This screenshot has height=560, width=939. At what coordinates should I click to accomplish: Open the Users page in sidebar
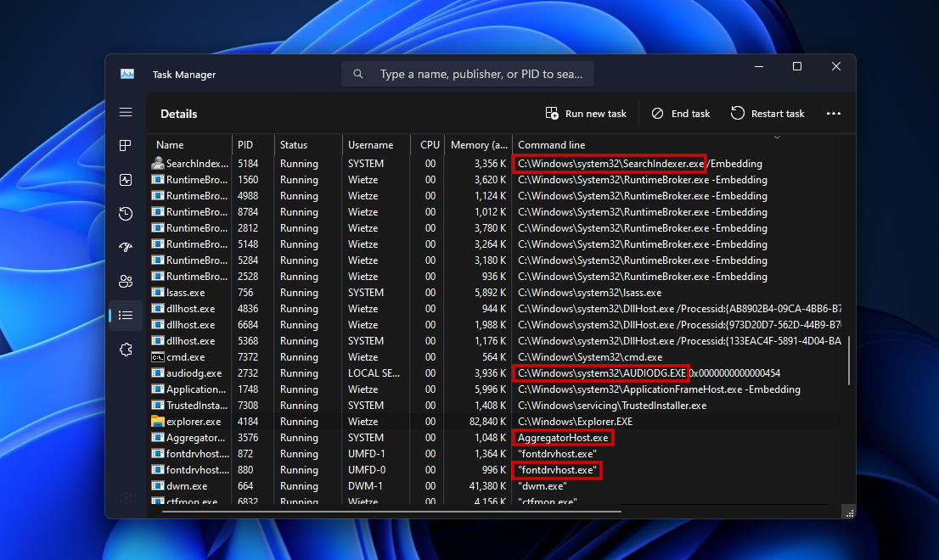[126, 281]
